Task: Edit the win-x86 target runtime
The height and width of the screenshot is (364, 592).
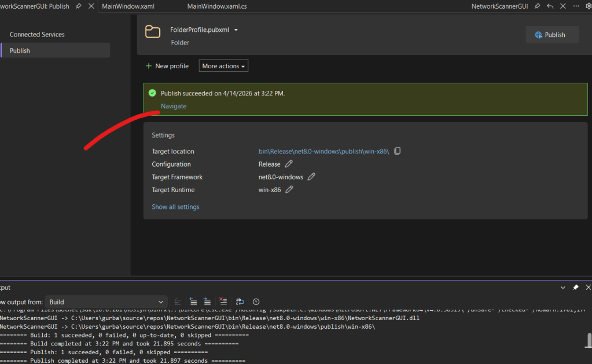Action: [x=289, y=190]
